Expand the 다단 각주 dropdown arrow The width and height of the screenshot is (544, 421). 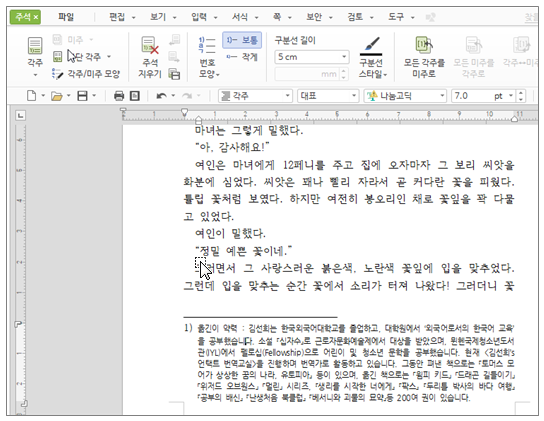(109, 57)
